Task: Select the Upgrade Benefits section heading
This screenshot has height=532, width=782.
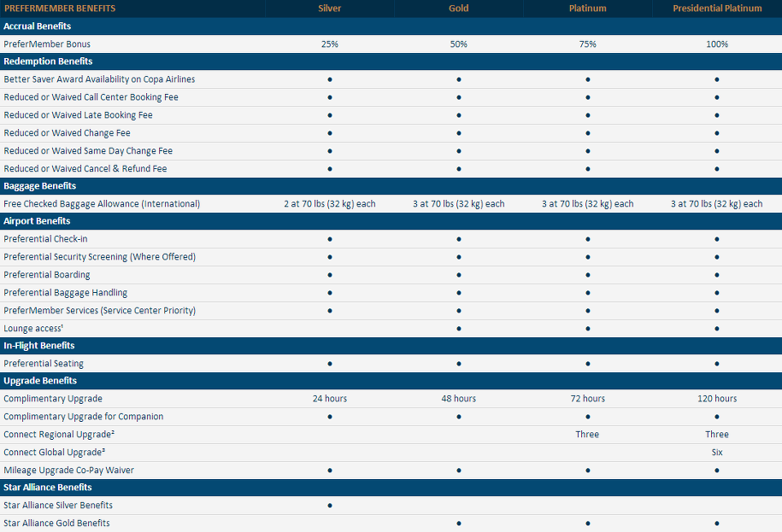Action: pyautogui.click(x=40, y=381)
